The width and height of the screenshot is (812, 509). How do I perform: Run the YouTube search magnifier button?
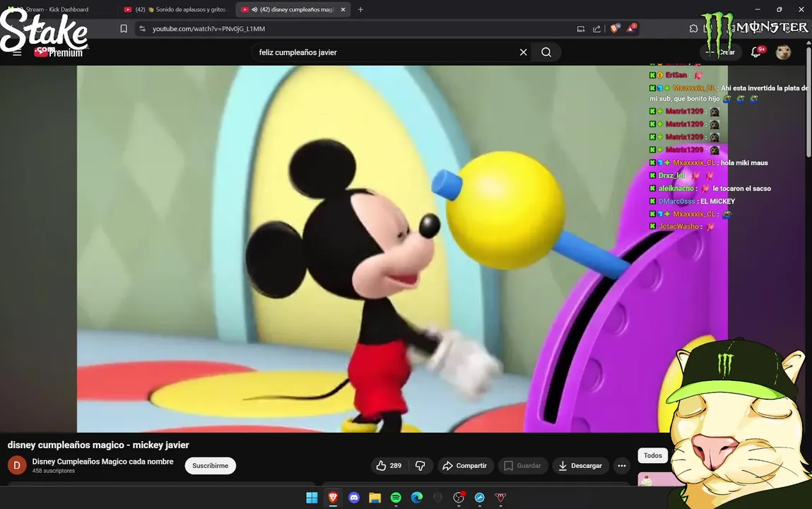coord(546,52)
